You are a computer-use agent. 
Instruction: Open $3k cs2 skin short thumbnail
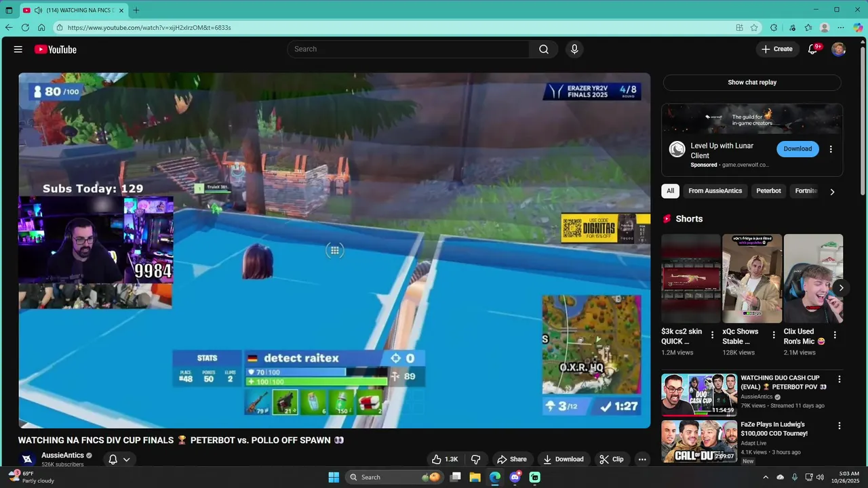tap(691, 279)
